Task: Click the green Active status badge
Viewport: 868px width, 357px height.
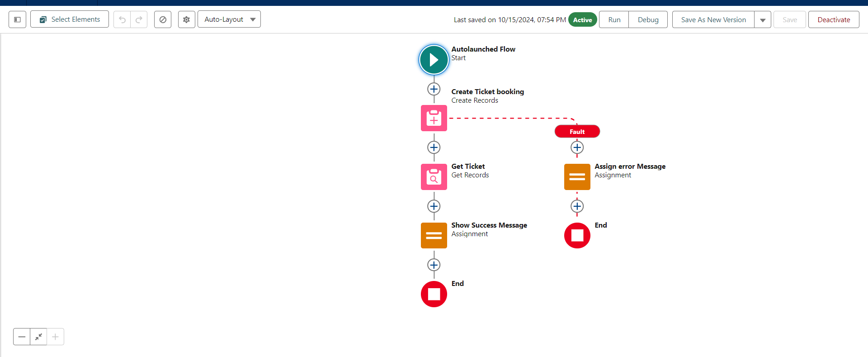Action: pyautogui.click(x=583, y=20)
